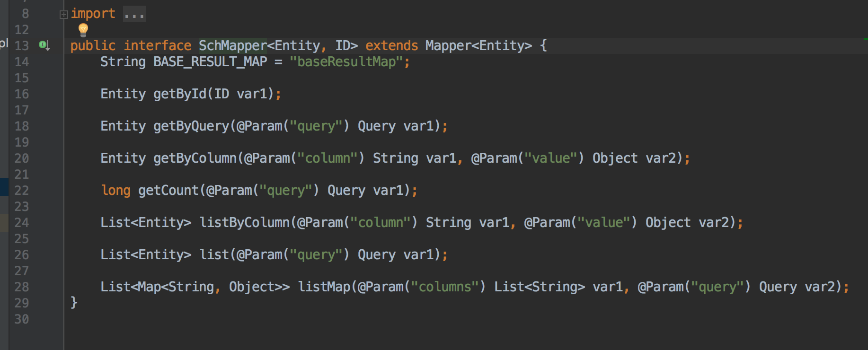868x350 pixels.
Task: Click the getCount method name
Action: [168, 191]
